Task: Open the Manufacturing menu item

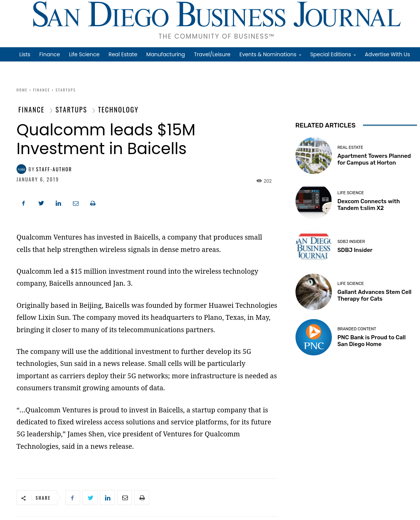Action: (x=165, y=54)
